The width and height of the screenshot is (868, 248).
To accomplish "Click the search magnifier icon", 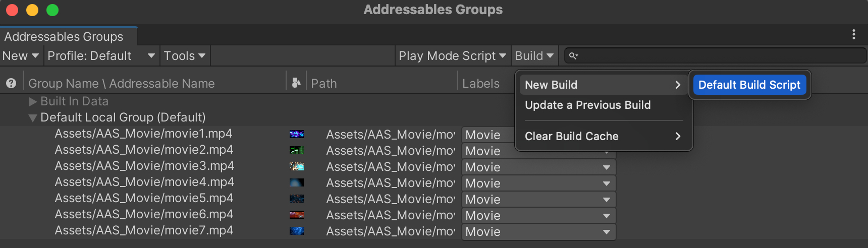I will [x=573, y=55].
